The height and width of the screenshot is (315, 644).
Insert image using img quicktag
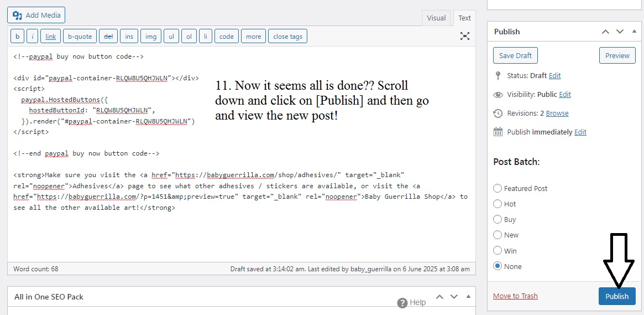[x=151, y=36]
